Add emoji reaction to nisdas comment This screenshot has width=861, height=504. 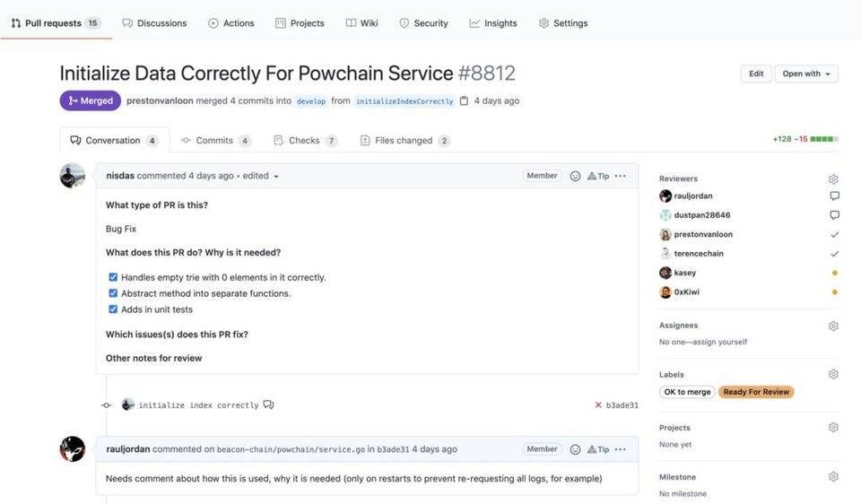575,176
